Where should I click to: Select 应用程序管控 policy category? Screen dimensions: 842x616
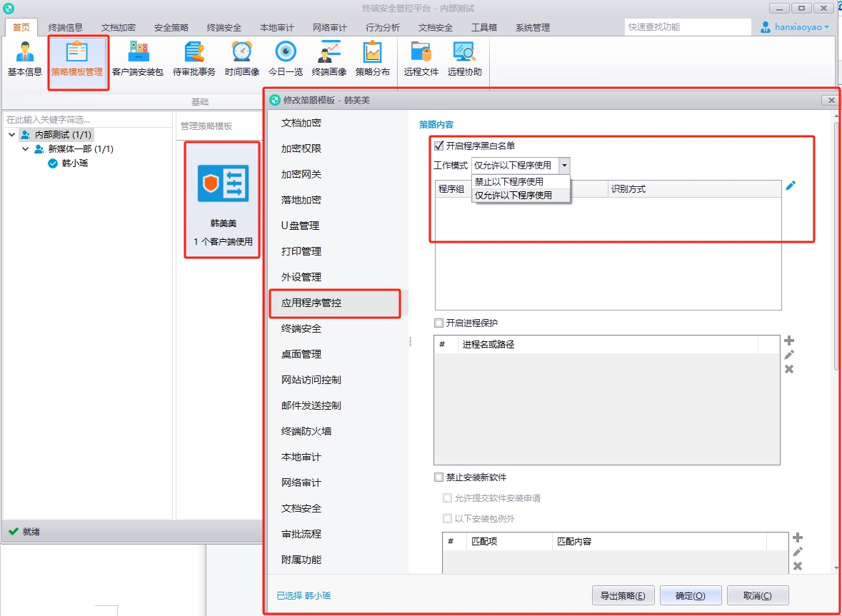tap(339, 303)
